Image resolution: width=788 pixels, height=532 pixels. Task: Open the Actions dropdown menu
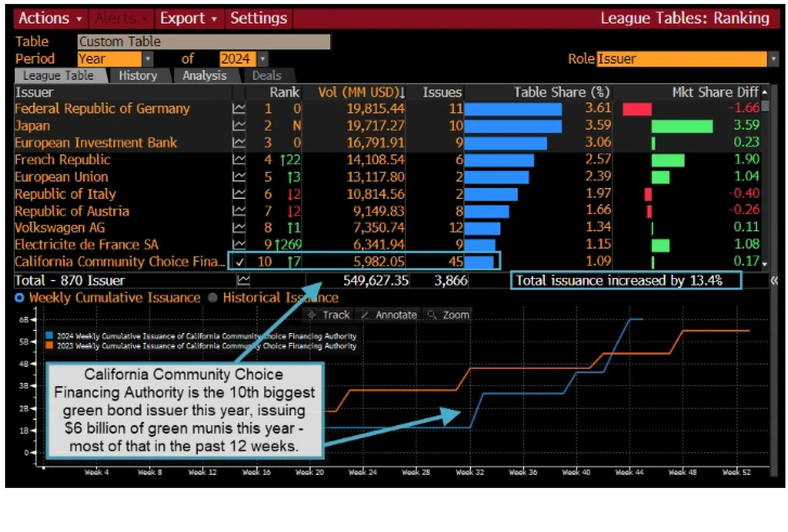[51, 18]
